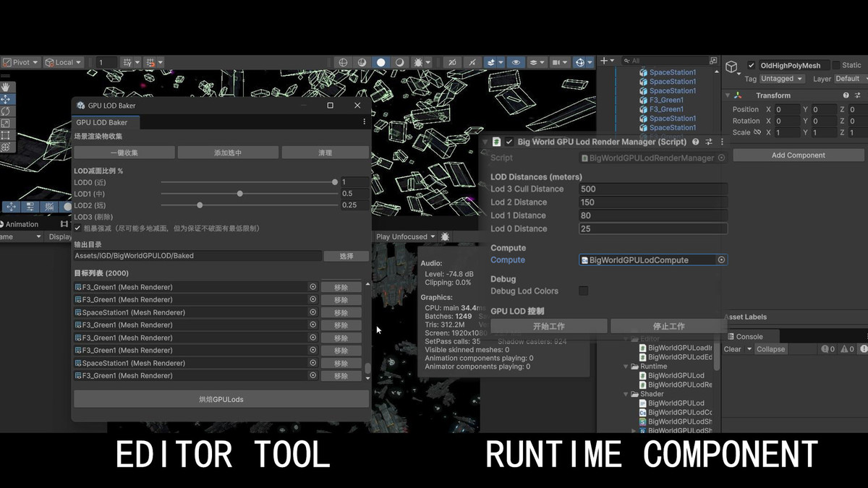868x488 pixels.
Task: Select the Hand tool in scene toolbar
Action: 6,87
